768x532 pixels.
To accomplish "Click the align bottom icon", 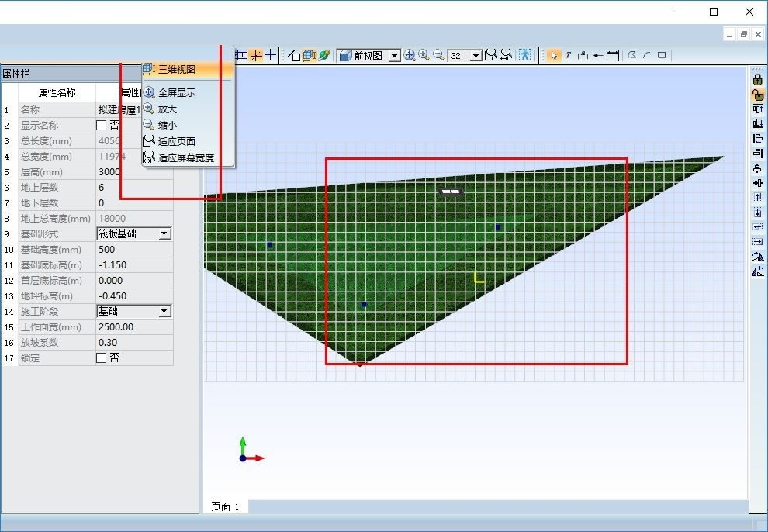I will (758, 123).
